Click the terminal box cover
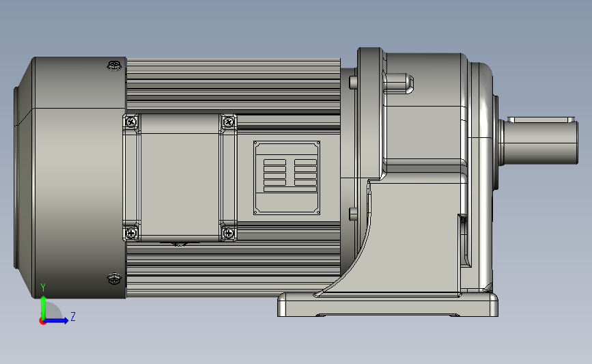The image size is (592, 364). point(180,178)
